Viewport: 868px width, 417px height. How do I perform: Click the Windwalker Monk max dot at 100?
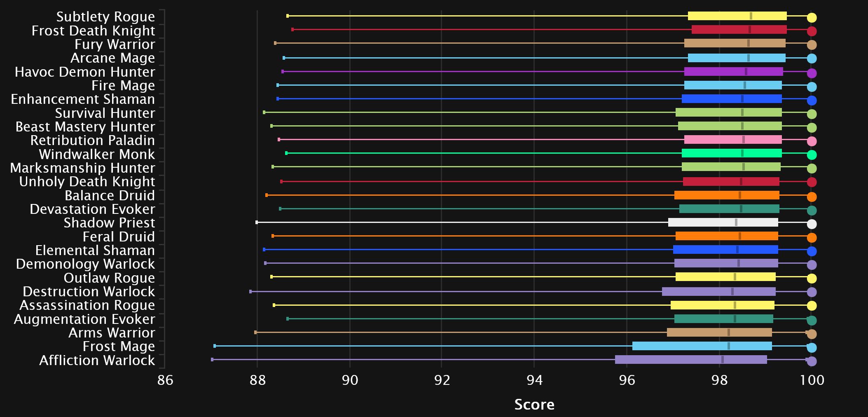812,155
